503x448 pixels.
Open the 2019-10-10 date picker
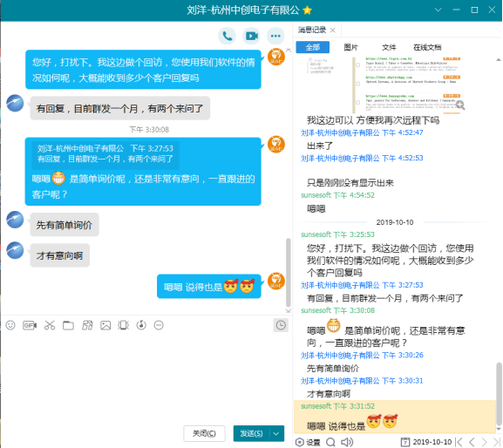(426, 442)
